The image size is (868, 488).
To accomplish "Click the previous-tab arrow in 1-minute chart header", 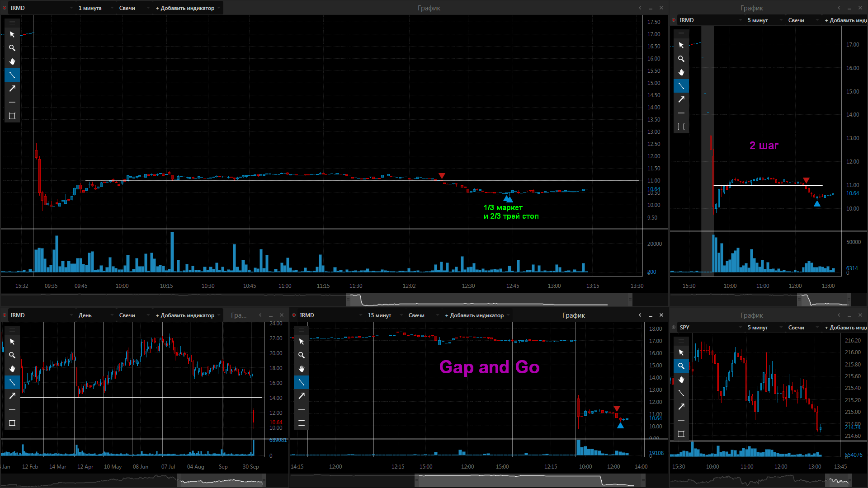I will click(640, 8).
